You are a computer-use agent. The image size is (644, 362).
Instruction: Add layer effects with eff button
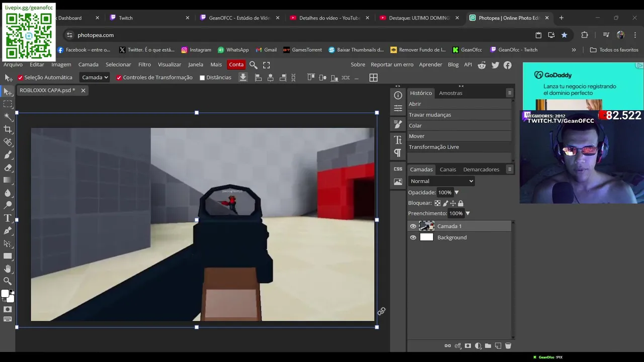pyautogui.click(x=458, y=346)
